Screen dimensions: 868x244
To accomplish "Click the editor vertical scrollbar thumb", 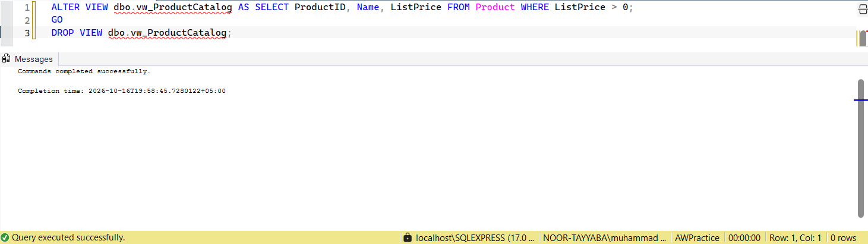I will point(863,39).
